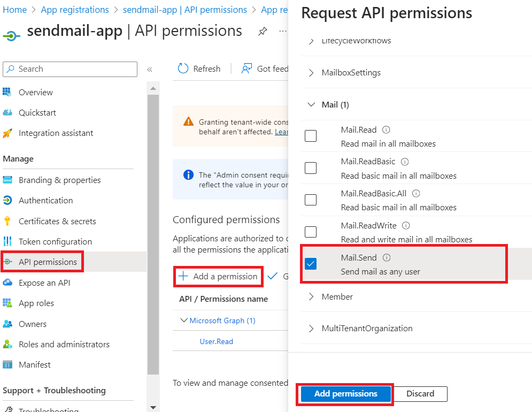Click the Refresh icon in the toolbar
Screen dimensions: 532x412
point(183,68)
